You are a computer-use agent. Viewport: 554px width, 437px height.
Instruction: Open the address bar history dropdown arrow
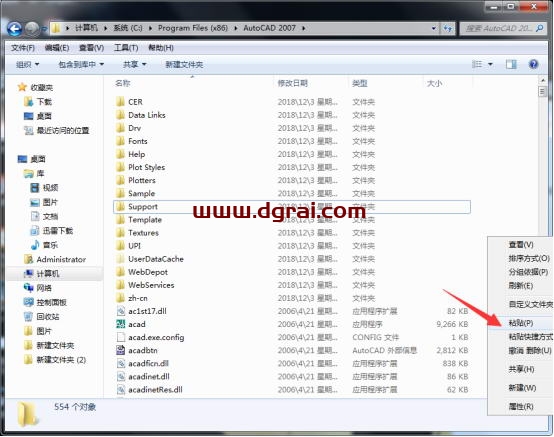[x=434, y=28]
